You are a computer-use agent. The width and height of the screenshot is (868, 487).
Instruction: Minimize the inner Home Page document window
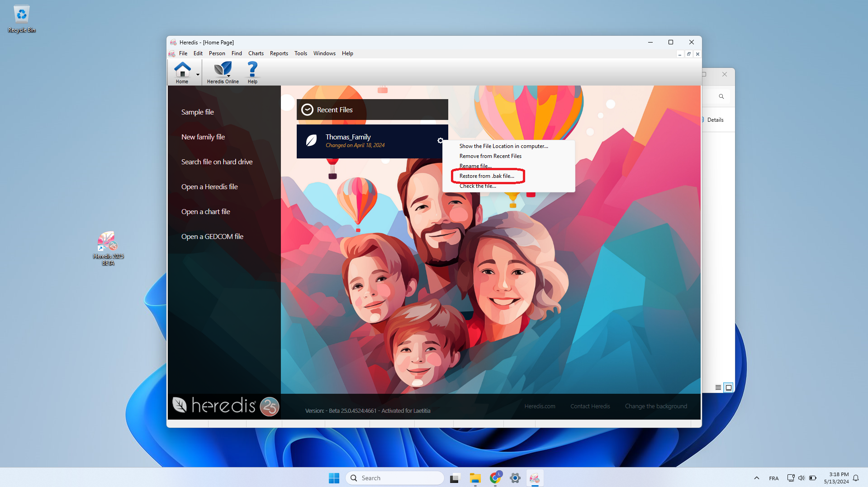pos(680,54)
